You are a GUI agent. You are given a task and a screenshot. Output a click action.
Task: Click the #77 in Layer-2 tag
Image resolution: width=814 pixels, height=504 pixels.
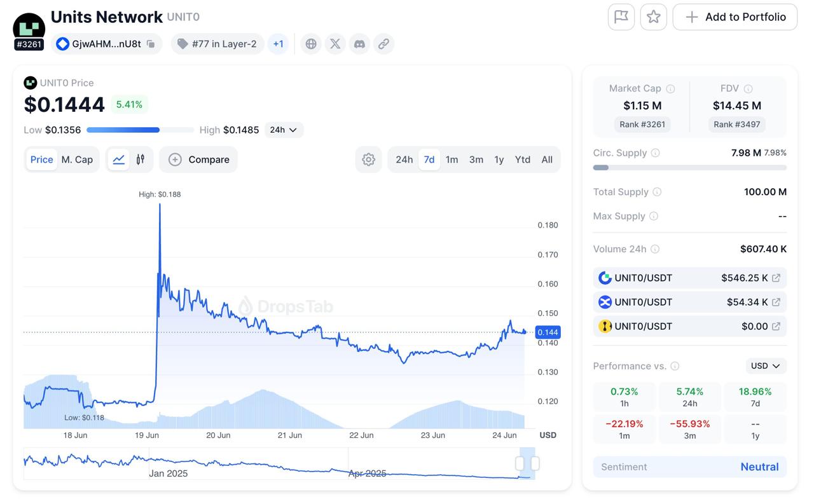(x=217, y=44)
